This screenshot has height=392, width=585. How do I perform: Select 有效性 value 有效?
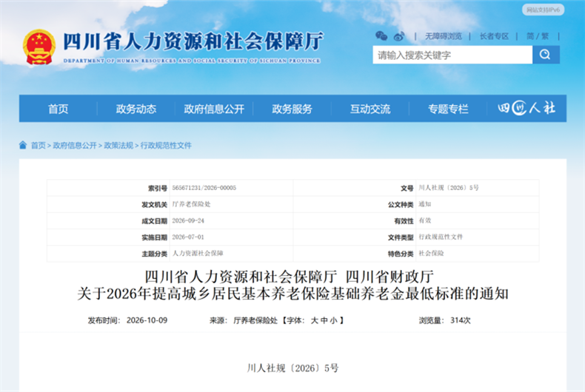tap(424, 220)
